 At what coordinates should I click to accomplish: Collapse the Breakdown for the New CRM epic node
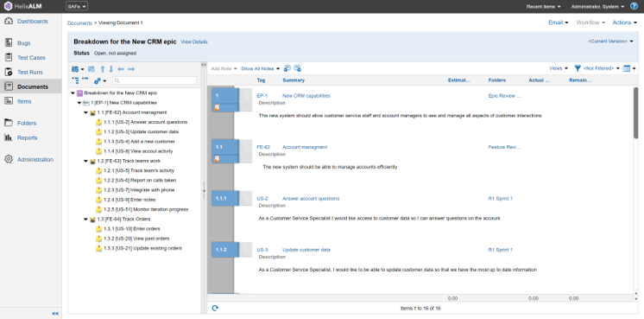click(x=73, y=93)
